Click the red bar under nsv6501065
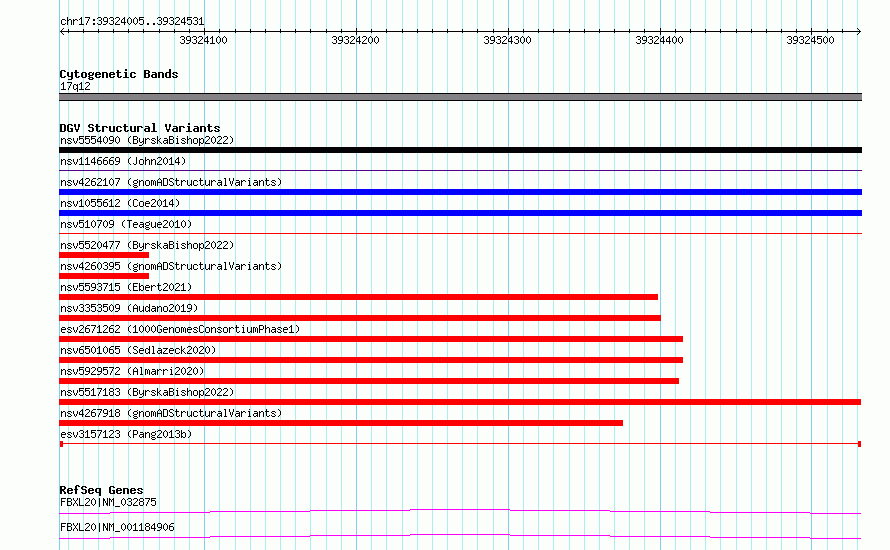 (x=371, y=360)
